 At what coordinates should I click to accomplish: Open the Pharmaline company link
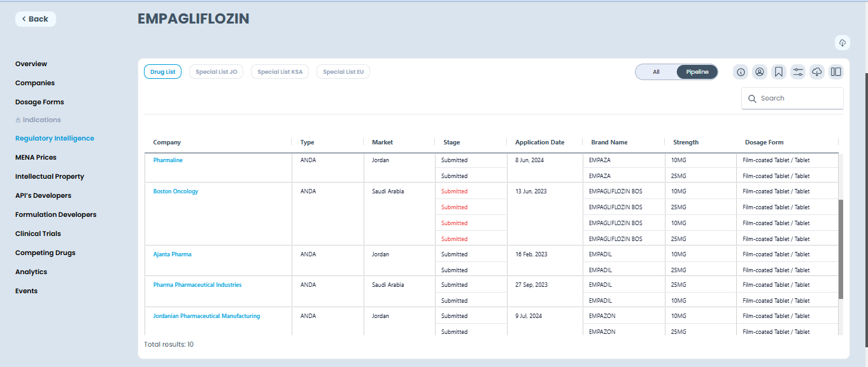[x=168, y=160]
